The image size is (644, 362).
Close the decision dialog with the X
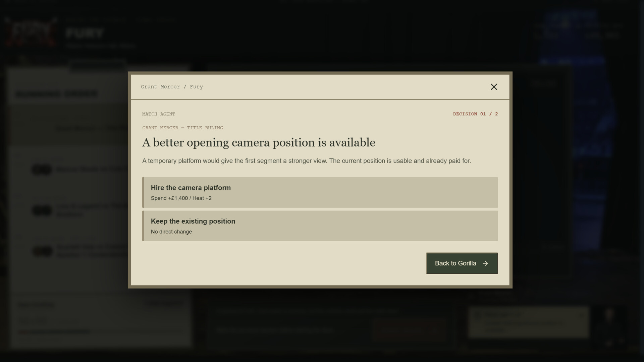click(x=494, y=87)
